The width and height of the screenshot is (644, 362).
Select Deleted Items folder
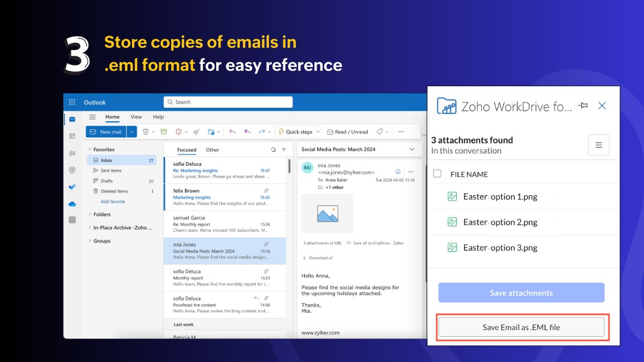[121, 191]
